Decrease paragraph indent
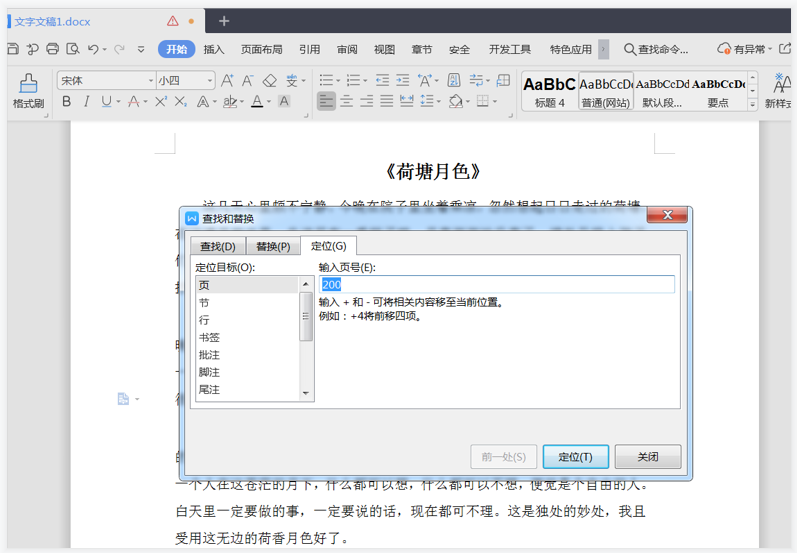797x553 pixels. [382, 80]
